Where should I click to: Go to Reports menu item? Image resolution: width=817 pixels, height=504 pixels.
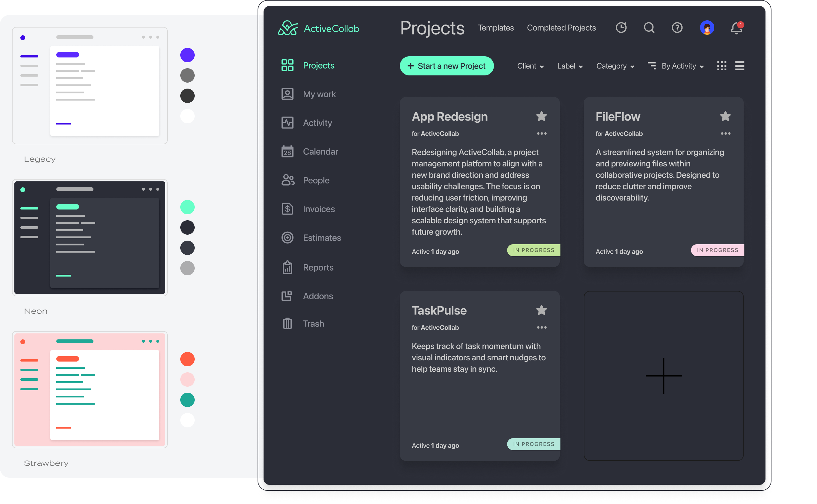coord(318,267)
